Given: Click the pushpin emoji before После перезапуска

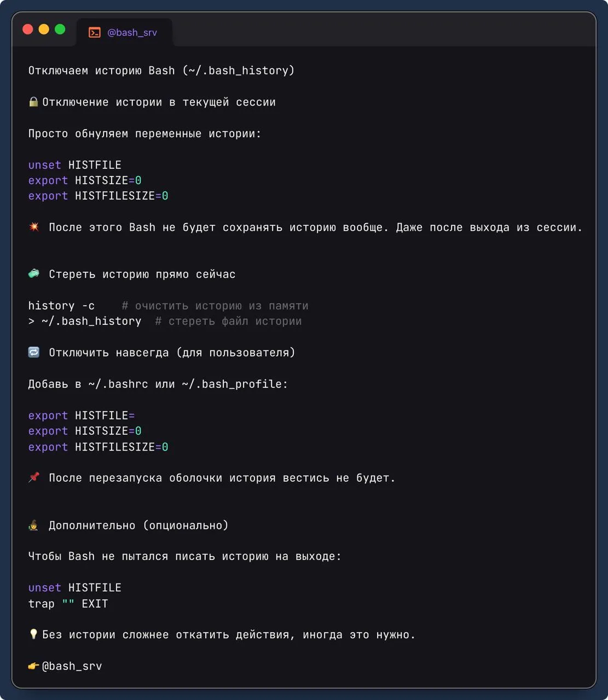Looking at the screenshot, I should click(x=34, y=477).
